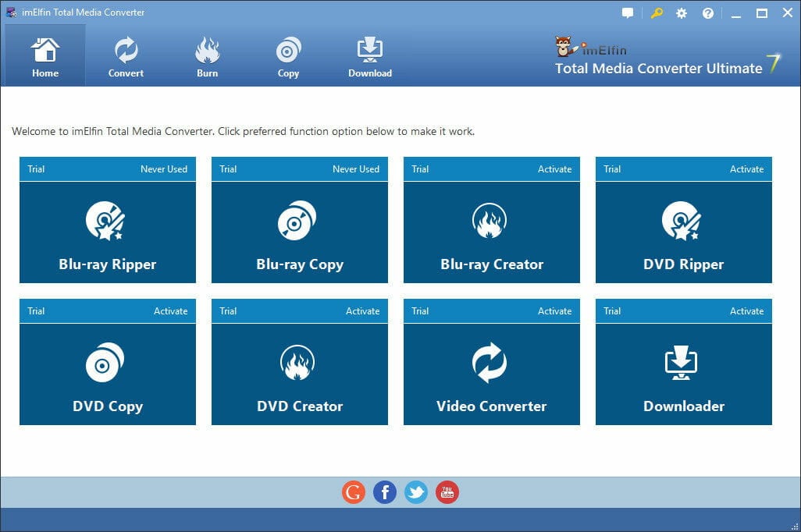
Task: Switch to the Convert tab
Action: pos(126,56)
